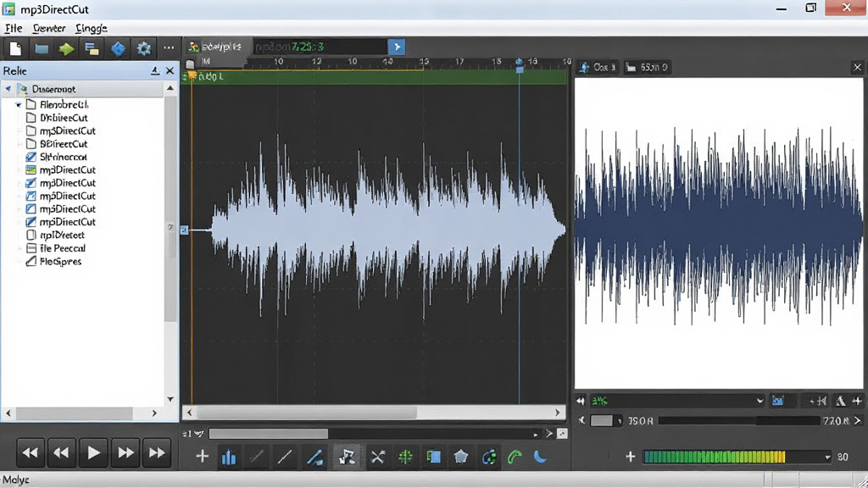Viewport: 868px width, 488px height.
Task: Open the three-dots overflow in top toolbar
Action: (x=169, y=48)
